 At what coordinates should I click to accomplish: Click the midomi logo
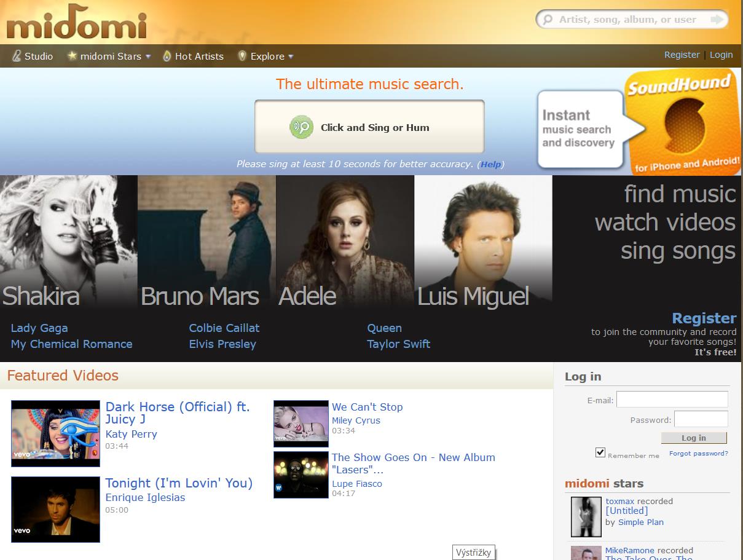pyautogui.click(x=77, y=22)
